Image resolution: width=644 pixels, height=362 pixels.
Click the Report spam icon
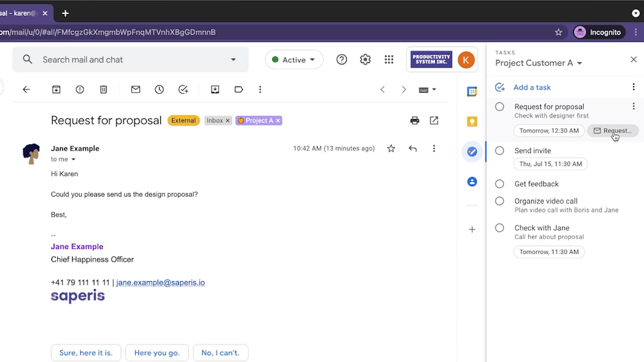point(80,89)
